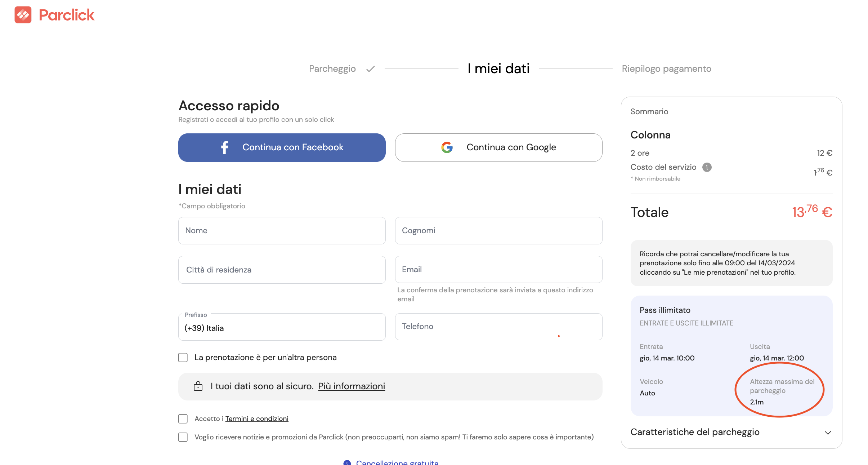Click the Parclick logo icon
The width and height of the screenshot is (868, 465).
pyautogui.click(x=23, y=15)
